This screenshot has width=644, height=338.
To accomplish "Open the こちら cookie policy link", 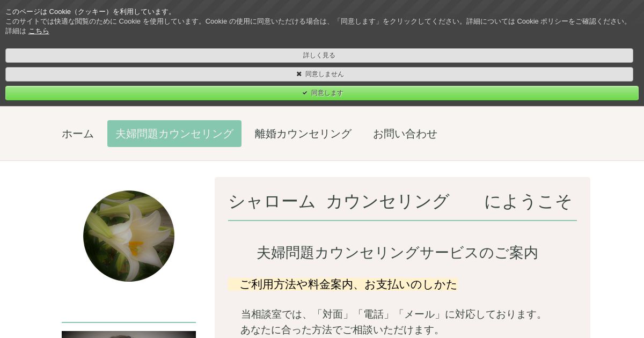I will (x=39, y=31).
